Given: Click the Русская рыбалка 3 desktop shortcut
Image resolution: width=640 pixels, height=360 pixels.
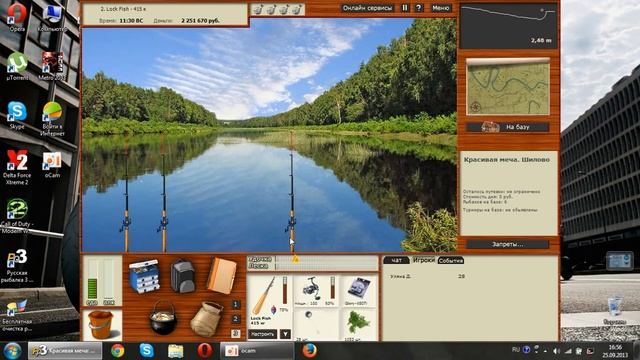Looking at the screenshot, I should click(x=17, y=265).
